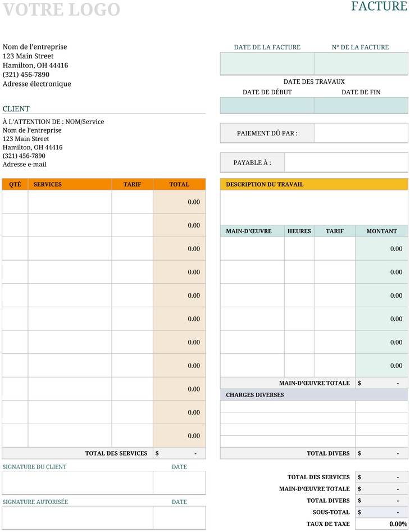Select the PAIEMENT DÛ PAR : label
410x532 pixels.
(x=267, y=133)
